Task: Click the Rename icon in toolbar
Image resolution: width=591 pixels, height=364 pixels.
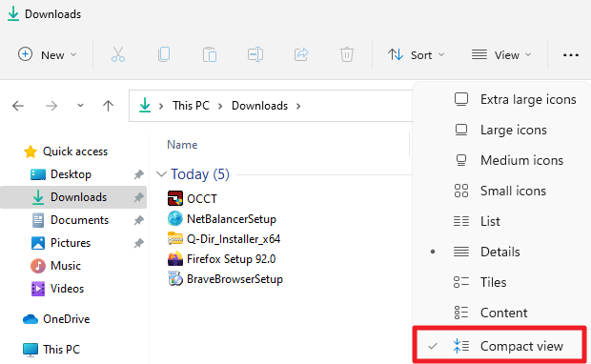Action: tap(255, 54)
